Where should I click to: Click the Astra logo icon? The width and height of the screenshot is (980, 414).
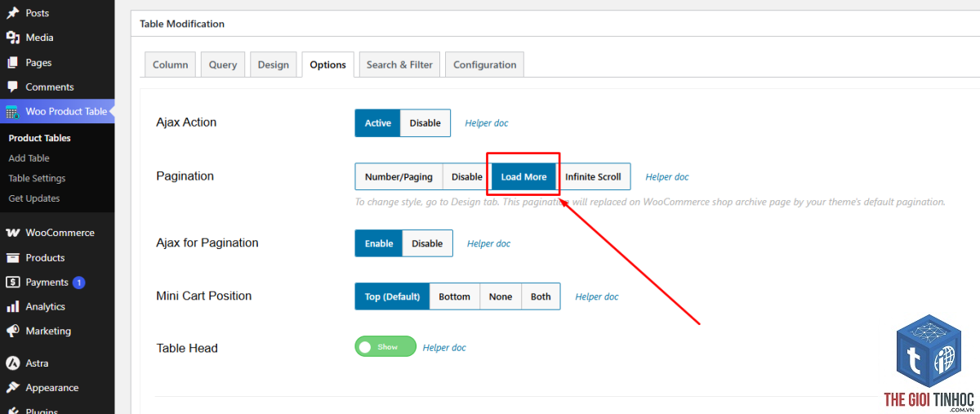[x=13, y=363]
